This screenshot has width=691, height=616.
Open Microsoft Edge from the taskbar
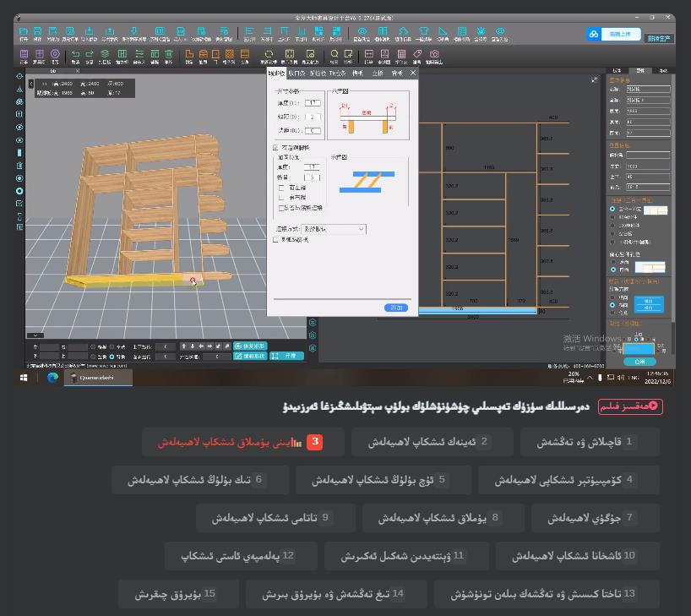coord(52,378)
